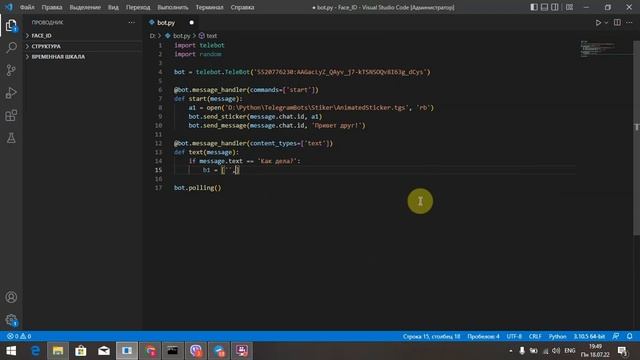Open the Выполнить menu
Screen dimensions: 640x360
[x=173, y=7]
